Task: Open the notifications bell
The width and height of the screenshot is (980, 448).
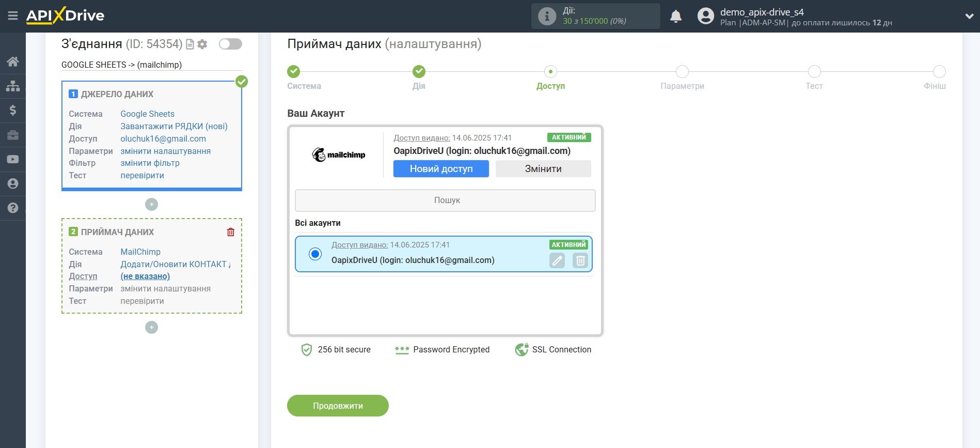Action: click(x=676, y=17)
